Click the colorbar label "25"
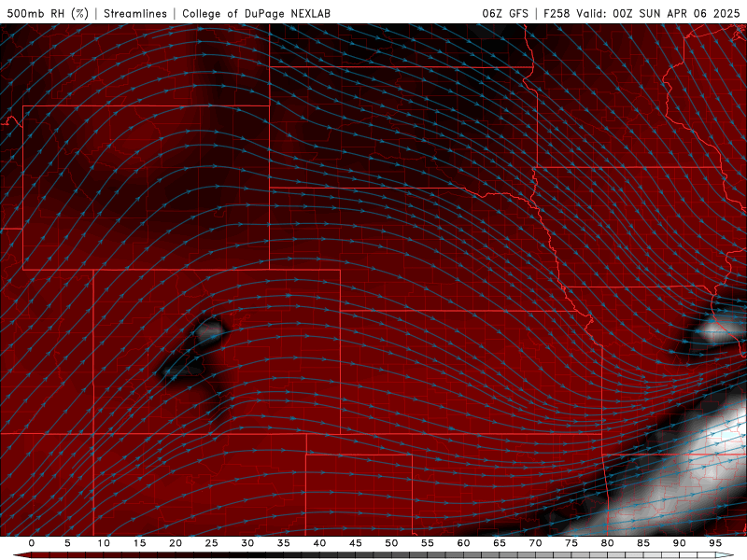This screenshot has width=747, height=560. coord(211,543)
